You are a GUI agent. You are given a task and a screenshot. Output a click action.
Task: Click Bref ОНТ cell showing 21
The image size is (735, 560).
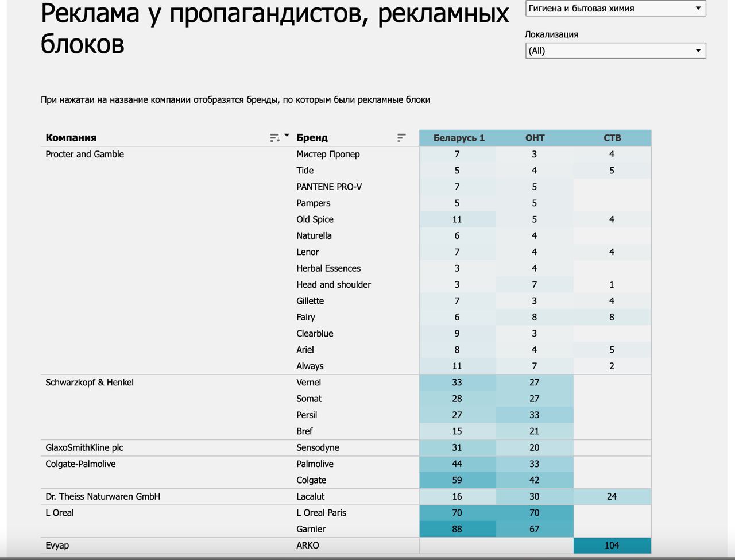(535, 431)
